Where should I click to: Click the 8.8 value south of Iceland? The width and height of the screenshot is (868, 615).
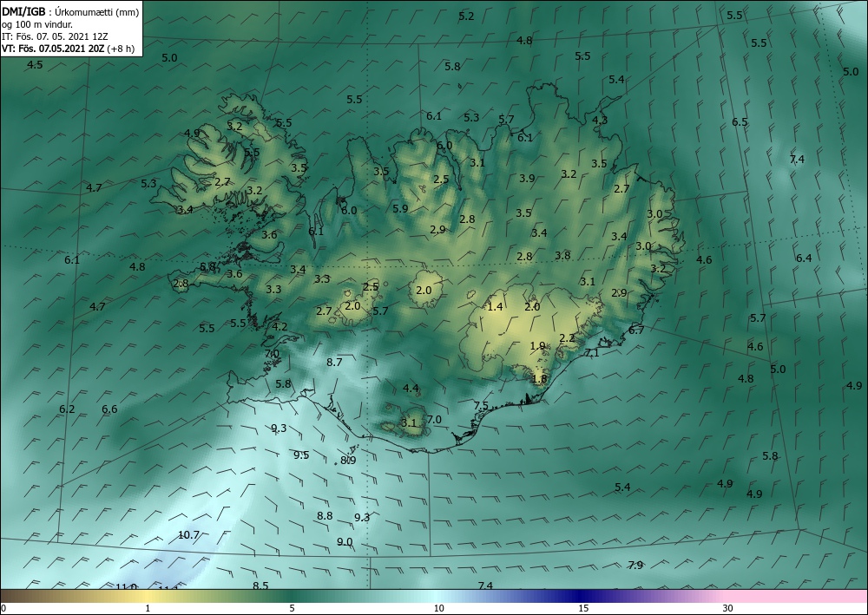325,515
